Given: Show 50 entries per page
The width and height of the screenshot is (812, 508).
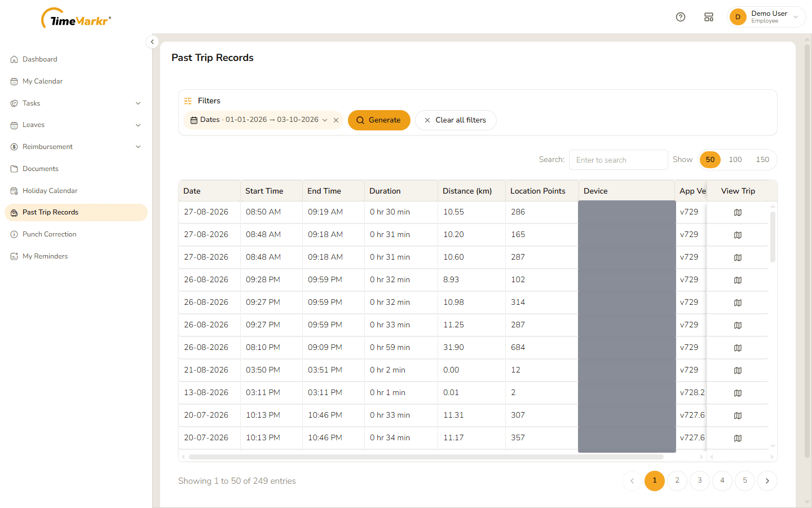Looking at the screenshot, I should 710,160.
